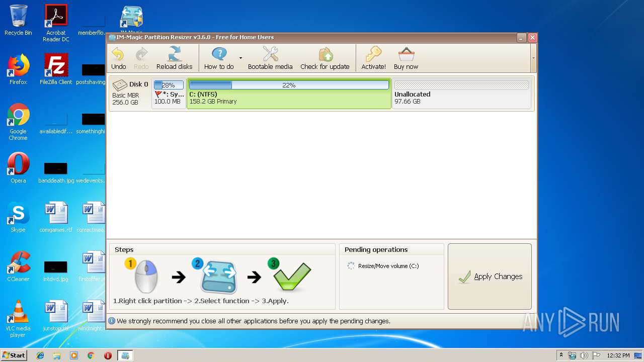Select the C: (NTFS) partition
Screen dimensions: 644x362
(289, 94)
